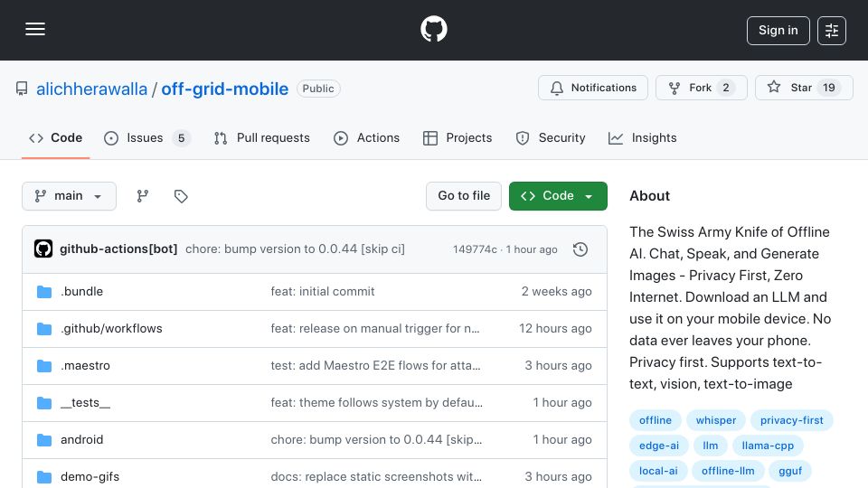Open the __tests__ folder
The image size is (868, 488).
pyautogui.click(x=85, y=403)
